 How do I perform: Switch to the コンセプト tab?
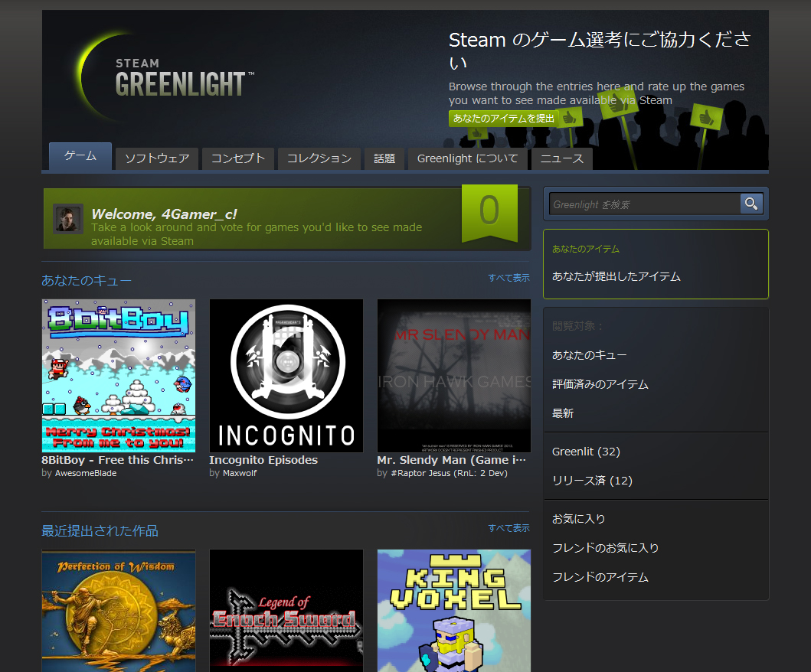coord(237,158)
